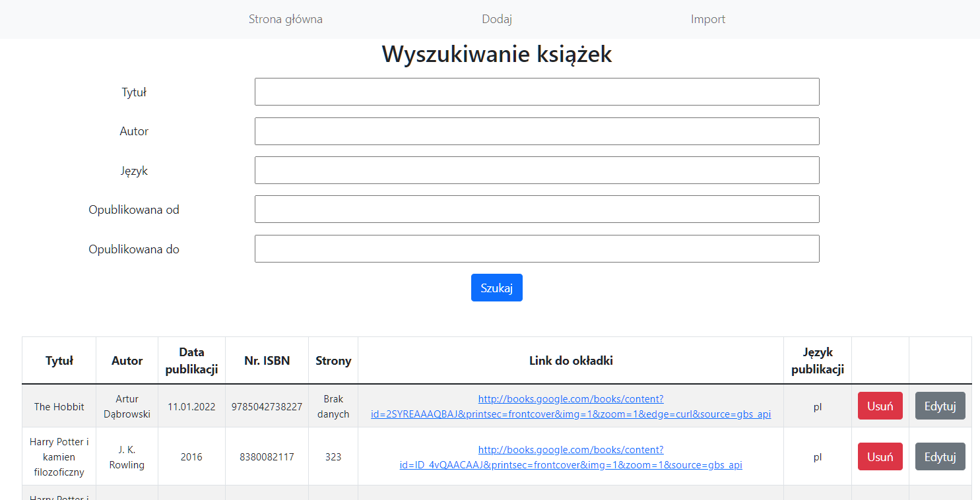
Task: Open the Dodaj page
Action: point(496,19)
